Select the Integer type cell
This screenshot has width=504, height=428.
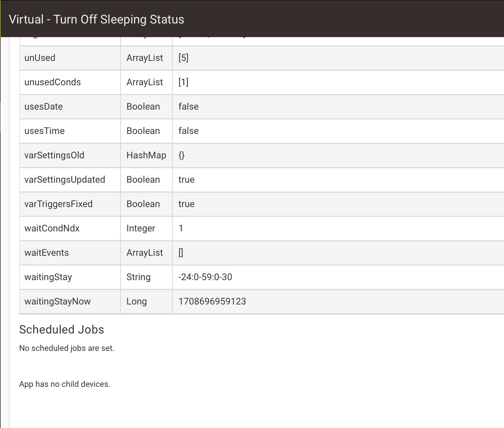point(141,228)
